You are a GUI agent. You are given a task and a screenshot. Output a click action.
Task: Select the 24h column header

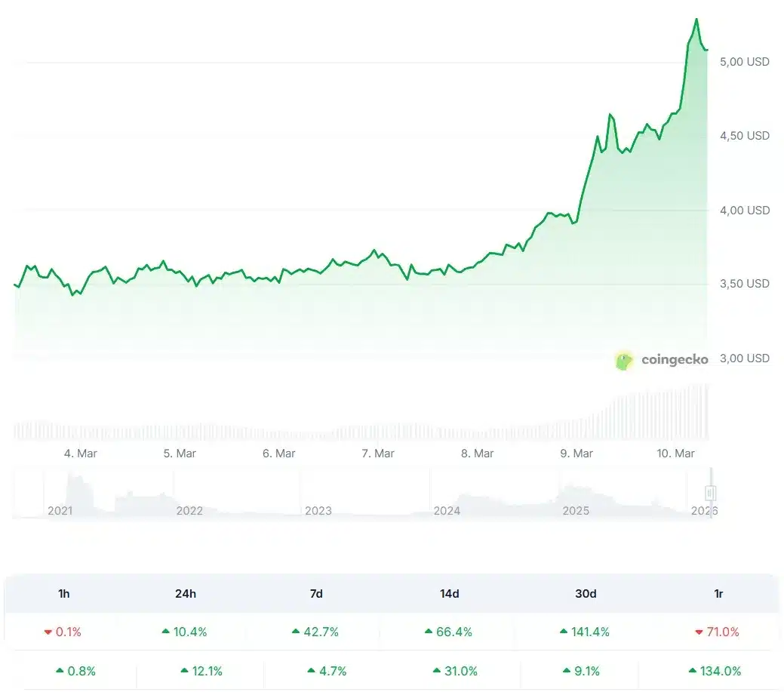(x=186, y=594)
